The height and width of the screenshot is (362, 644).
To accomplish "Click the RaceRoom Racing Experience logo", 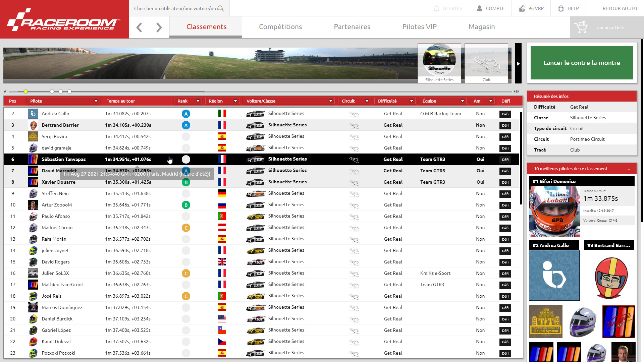I will coord(64,19).
